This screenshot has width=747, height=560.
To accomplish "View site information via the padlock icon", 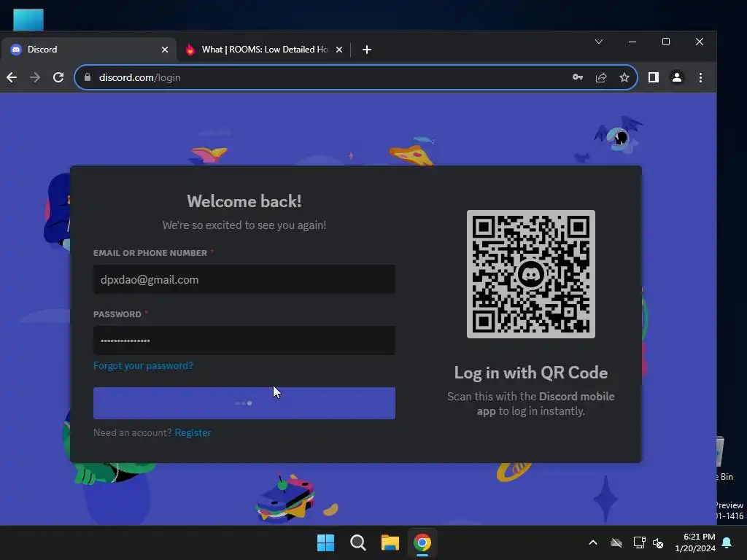I will click(x=88, y=77).
